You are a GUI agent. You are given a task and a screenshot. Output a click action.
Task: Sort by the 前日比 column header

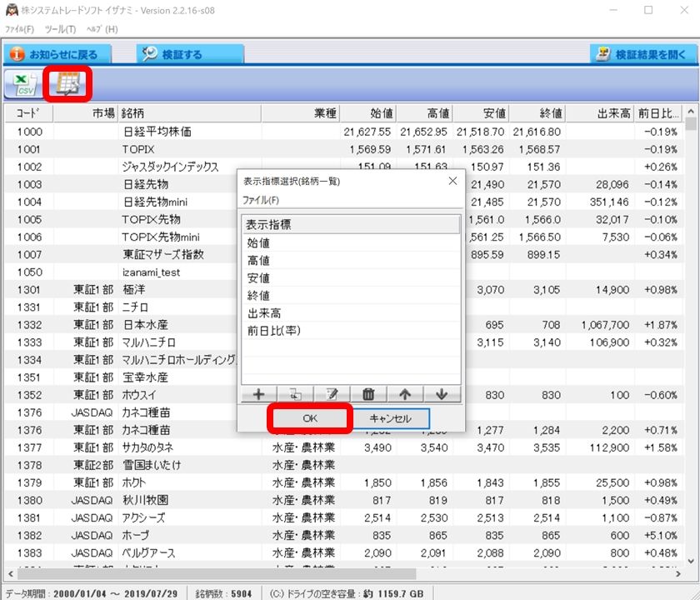[x=659, y=113]
